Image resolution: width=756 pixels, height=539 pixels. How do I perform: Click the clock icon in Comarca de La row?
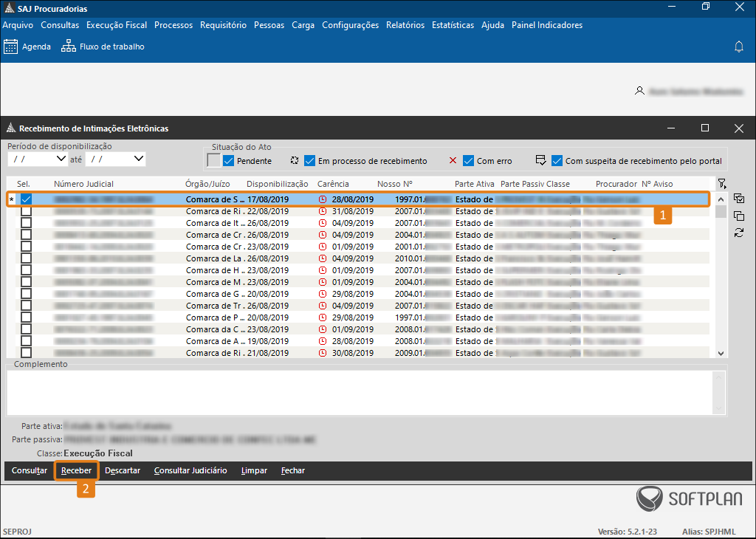[x=323, y=258]
